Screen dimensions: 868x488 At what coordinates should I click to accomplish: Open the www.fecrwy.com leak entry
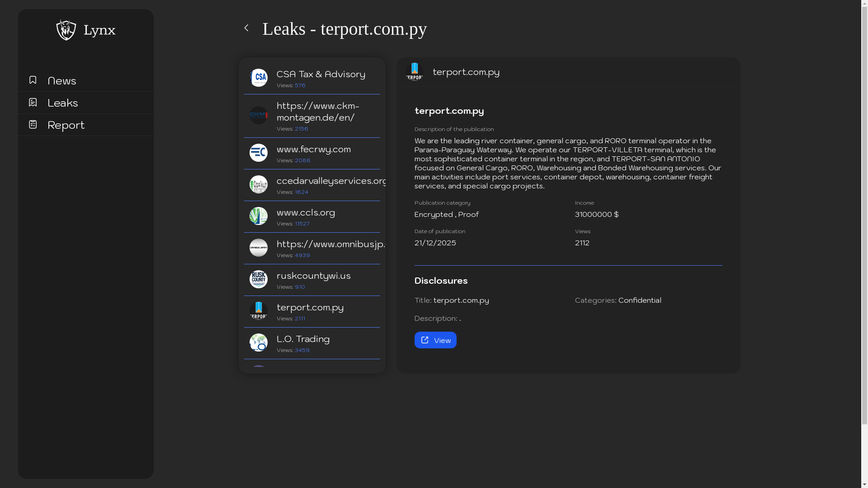tap(314, 150)
